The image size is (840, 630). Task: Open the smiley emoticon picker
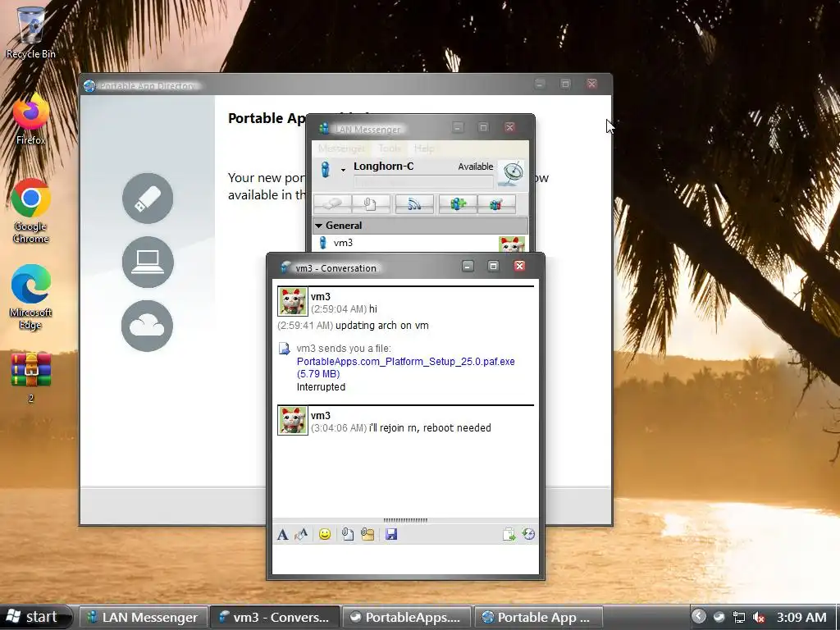tap(325, 534)
